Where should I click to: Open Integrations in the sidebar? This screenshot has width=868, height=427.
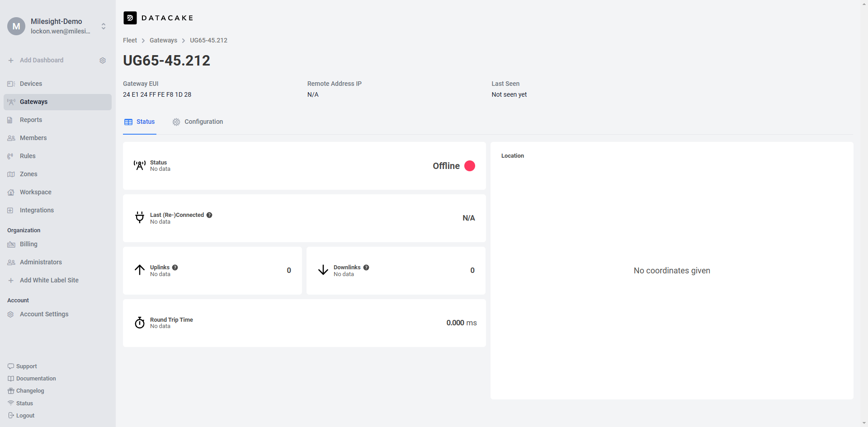(57, 211)
